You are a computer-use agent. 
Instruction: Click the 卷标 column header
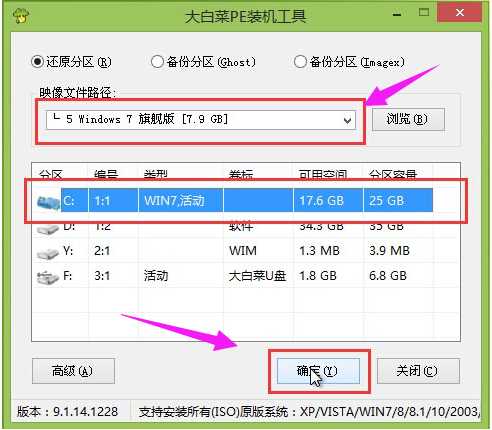click(x=241, y=174)
